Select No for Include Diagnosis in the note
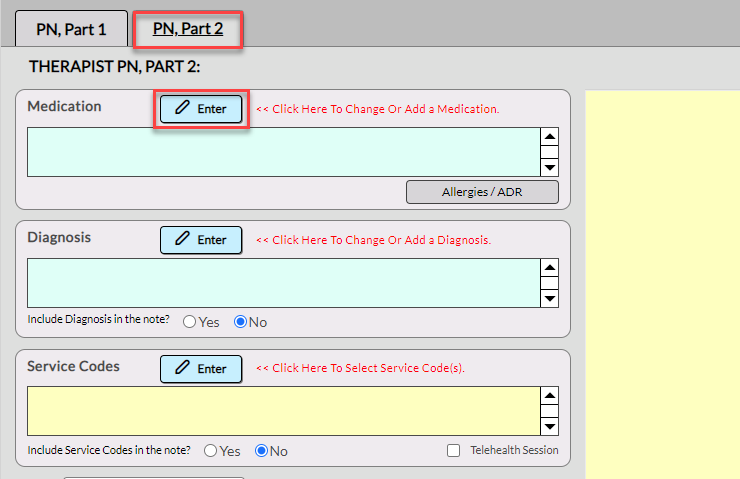 pyautogui.click(x=241, y=322)
